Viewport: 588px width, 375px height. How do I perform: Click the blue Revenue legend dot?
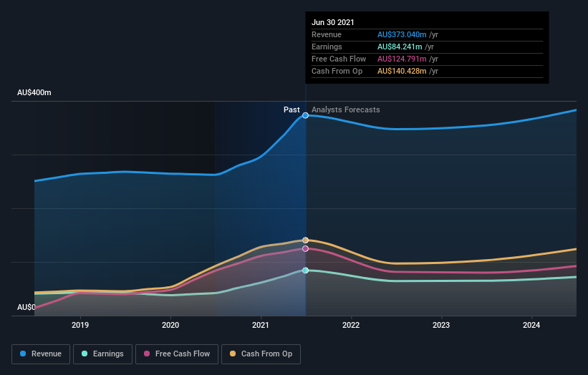(x=23, y=354)
